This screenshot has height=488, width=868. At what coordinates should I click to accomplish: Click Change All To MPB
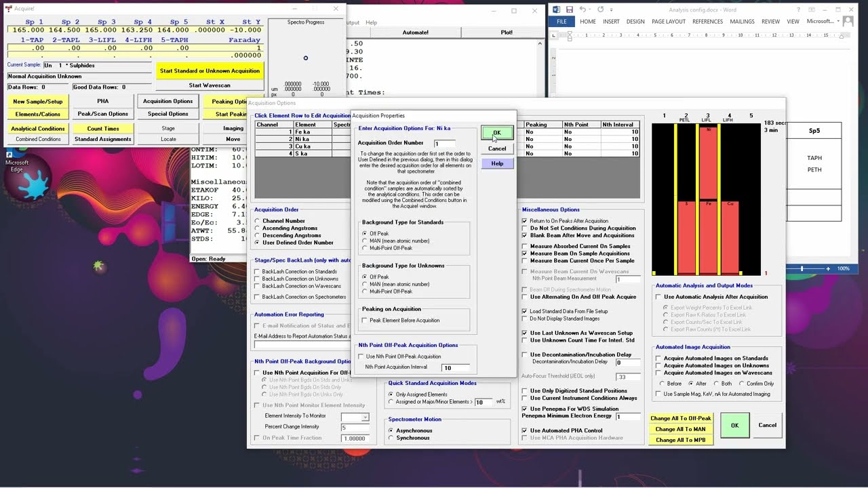[680, 440]
